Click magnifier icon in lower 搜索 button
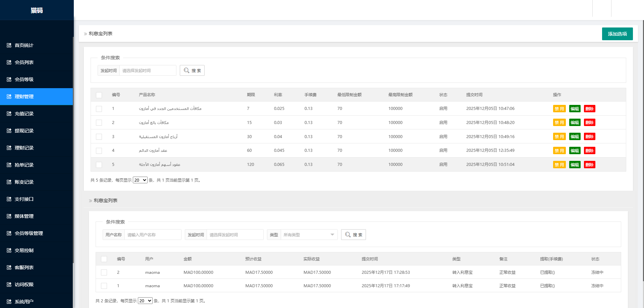The width and height of the screenshot is (644, 308). (348, 235)
